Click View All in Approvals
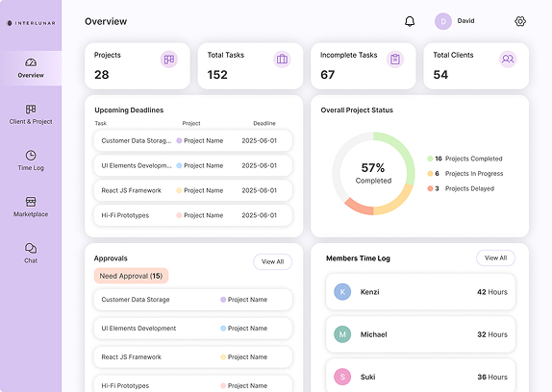The width and height of the screenshot is (552, 392). tap(272, 262)
